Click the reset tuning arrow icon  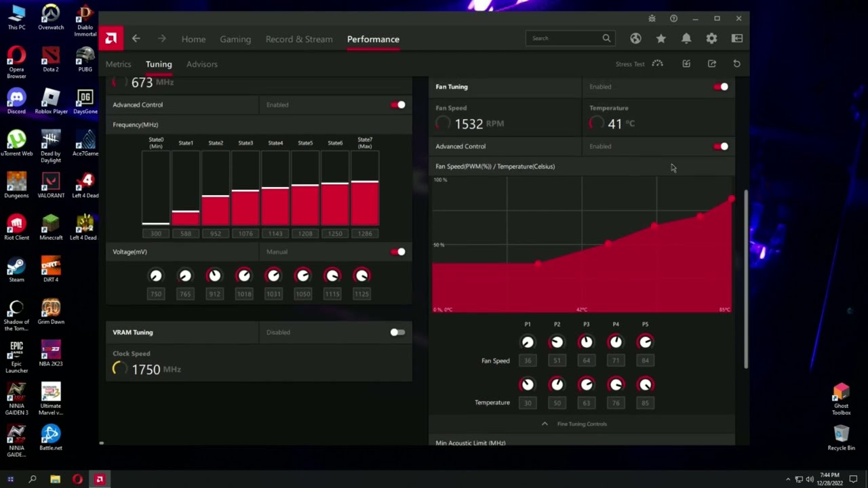(x=736, y=64)
